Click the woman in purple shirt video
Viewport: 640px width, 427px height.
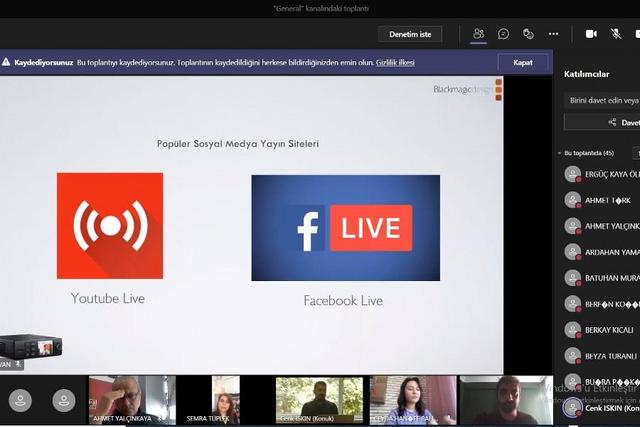[x=413, y=400]
